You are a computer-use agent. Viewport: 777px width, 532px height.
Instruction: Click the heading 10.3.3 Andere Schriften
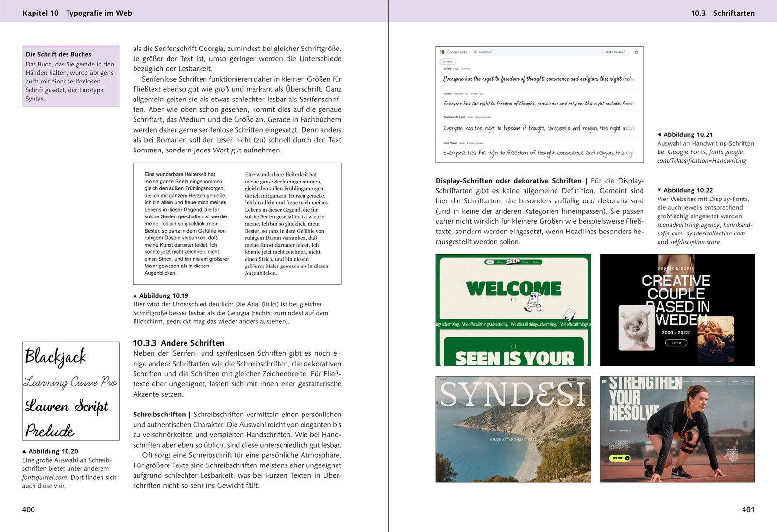tap(179, 343)
